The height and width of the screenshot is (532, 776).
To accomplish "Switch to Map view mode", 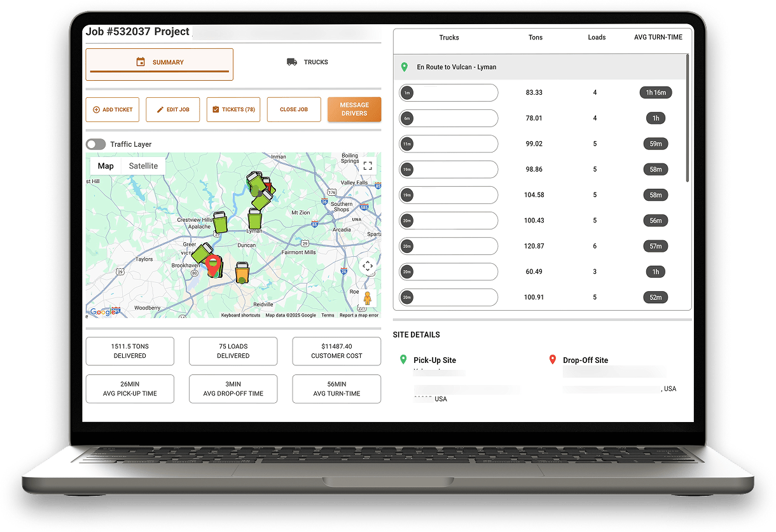I will (x=106, y=165).
